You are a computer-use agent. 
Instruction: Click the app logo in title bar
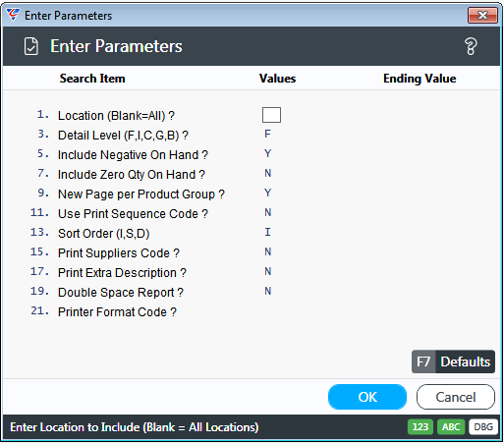click(13, 15)
